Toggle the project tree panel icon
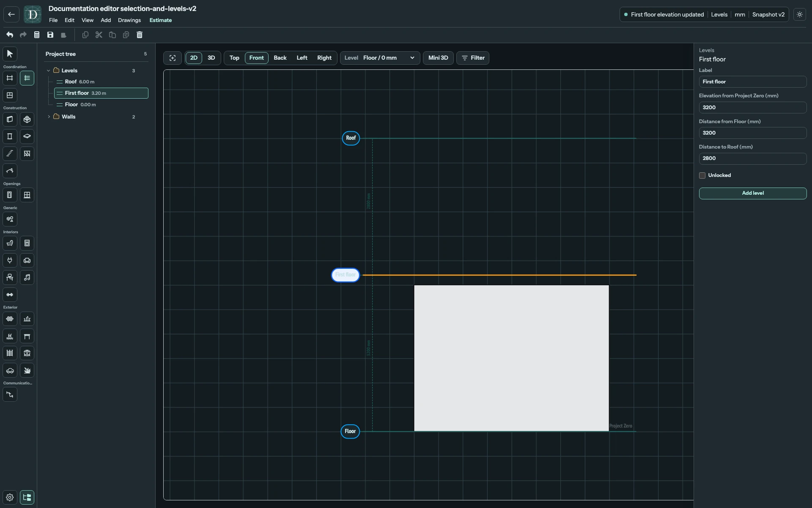The width and height of the screenshot is (812, 508). [x=27, y=497]
